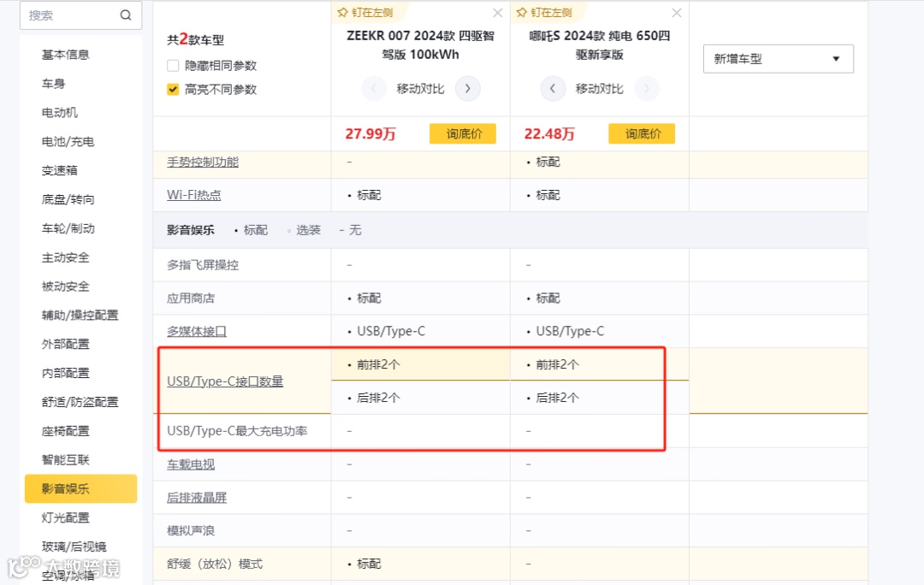This screenshot has height=585, width=924.
Task: Go to 电池/充电 section
Action: [68, 141]
